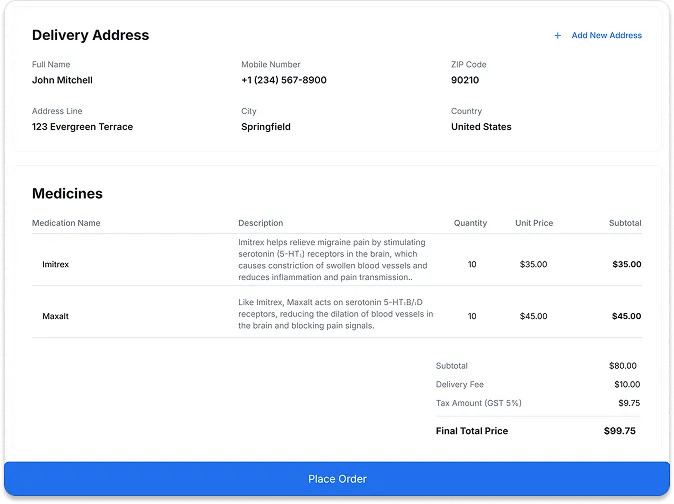Click the Unit Price column header

[534, 223]
